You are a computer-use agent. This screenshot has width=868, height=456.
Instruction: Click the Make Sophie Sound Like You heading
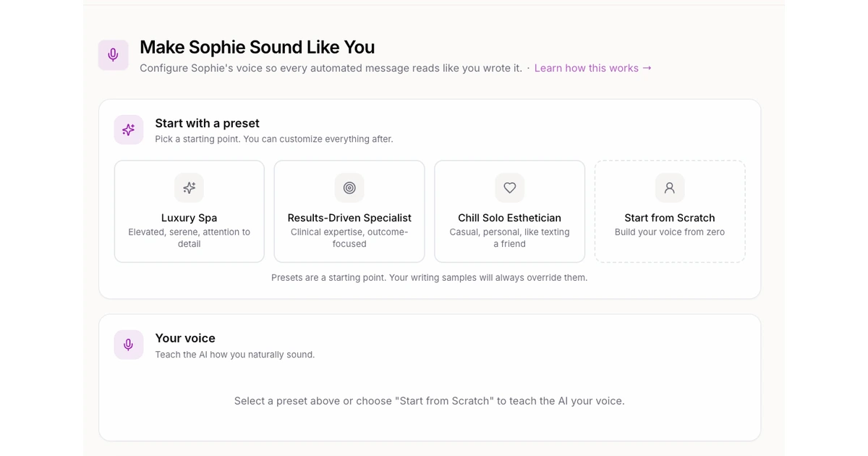257,47
